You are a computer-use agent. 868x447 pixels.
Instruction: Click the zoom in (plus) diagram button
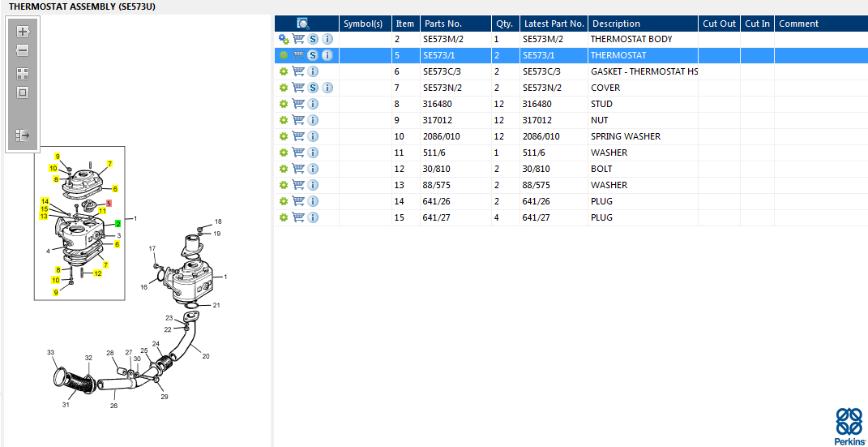click(x=23, y=32)
